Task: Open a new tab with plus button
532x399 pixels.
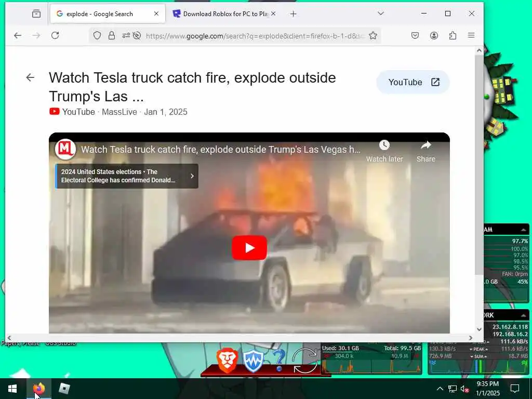Action: [x=294, y=14]
